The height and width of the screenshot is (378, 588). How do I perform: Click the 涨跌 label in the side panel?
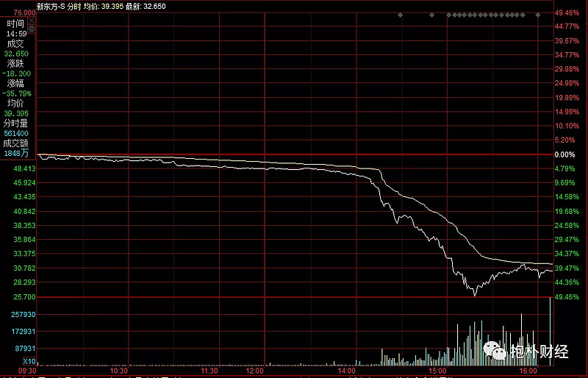(16, 64)
